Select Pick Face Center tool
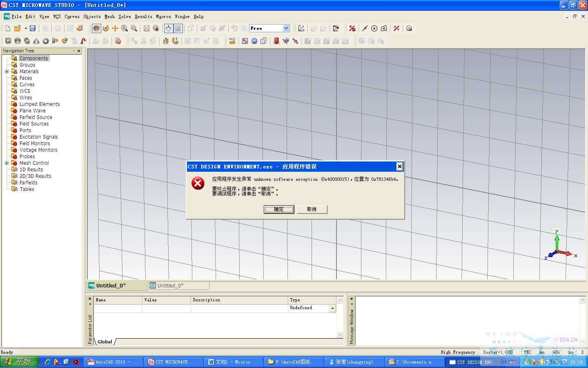 (384, 28)
